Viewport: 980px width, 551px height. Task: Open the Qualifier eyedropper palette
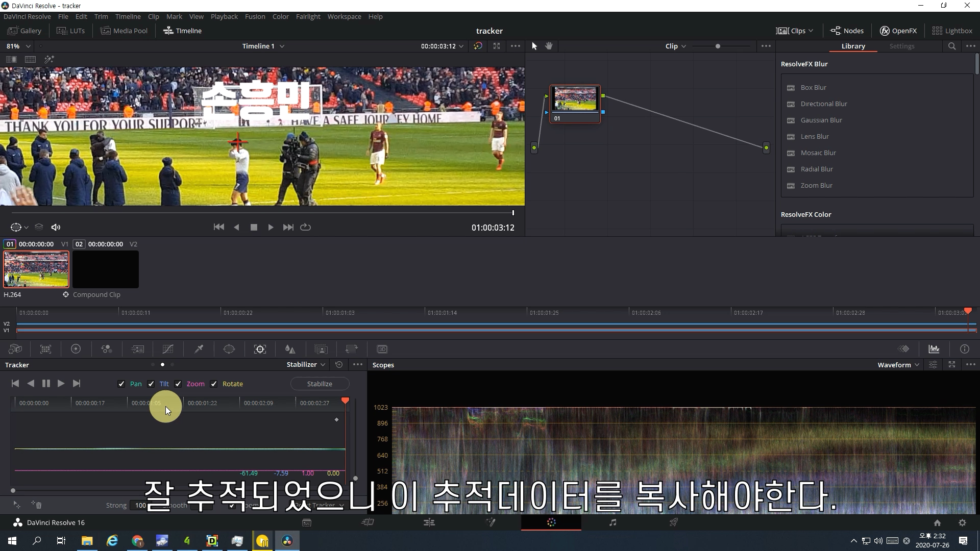(199, 349)
